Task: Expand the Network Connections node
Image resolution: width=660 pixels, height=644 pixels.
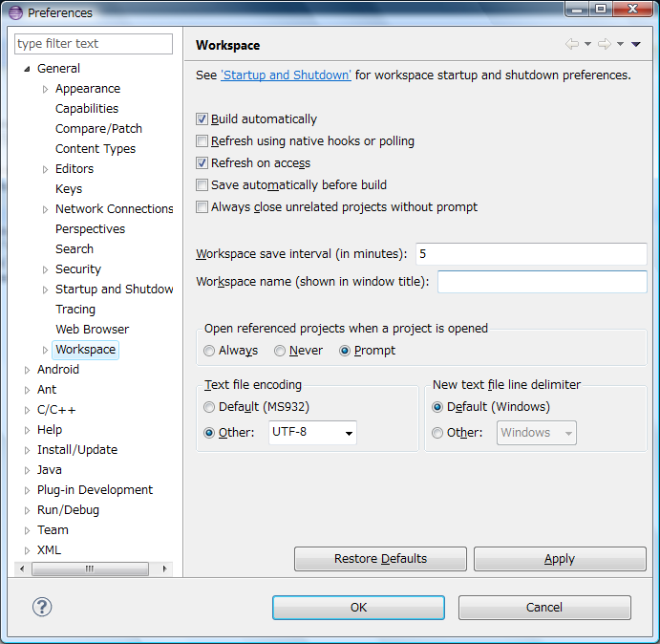Action: point(45,209)
